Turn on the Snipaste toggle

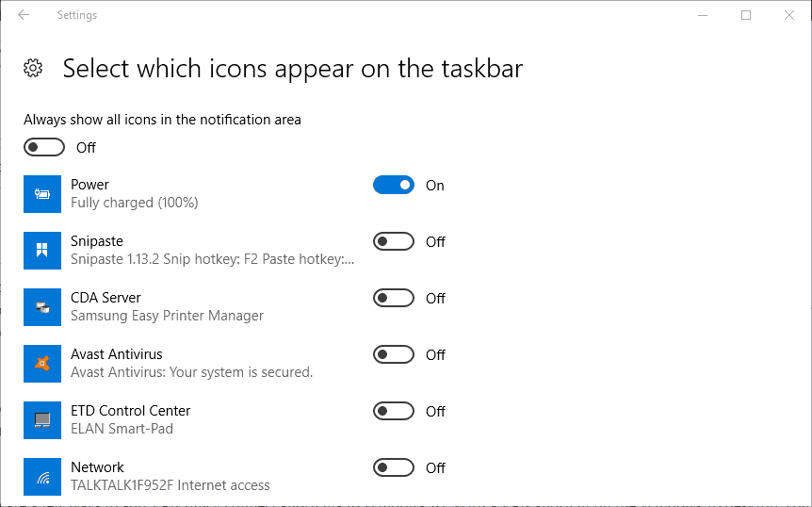tap(394, 242)
